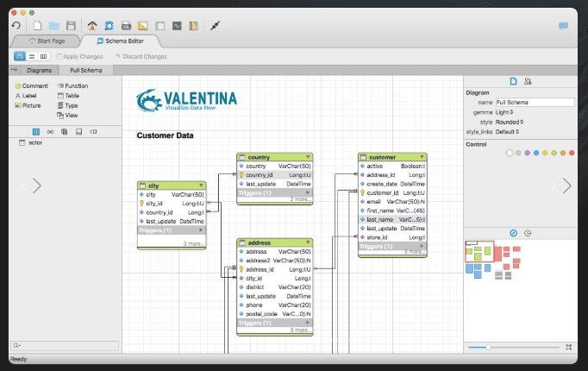588x371 pixels.
Task: Go to next slide with right arrow
Action: pos(566,185)
